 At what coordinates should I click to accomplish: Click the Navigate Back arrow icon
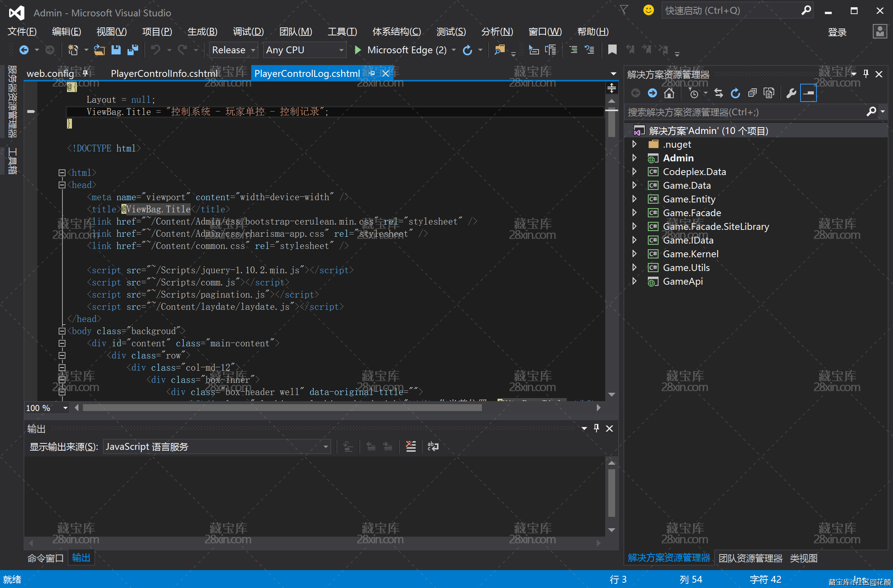click(x=24, y=51)
